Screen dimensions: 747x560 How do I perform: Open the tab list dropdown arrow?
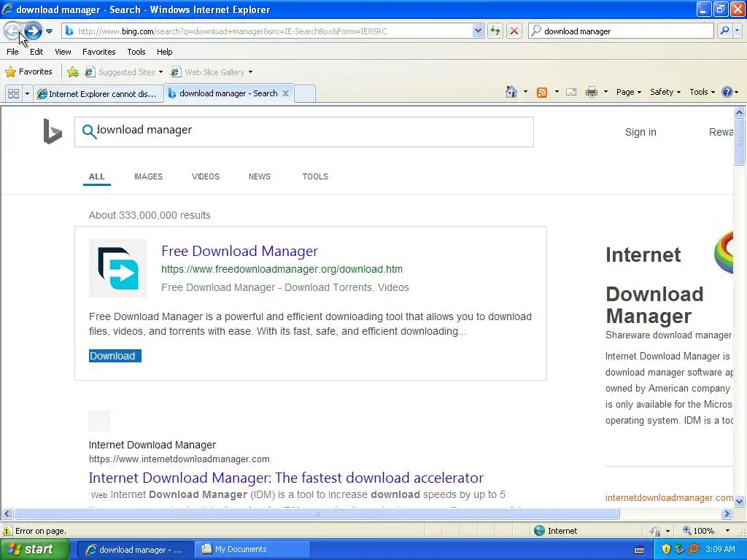pos(27,94)
